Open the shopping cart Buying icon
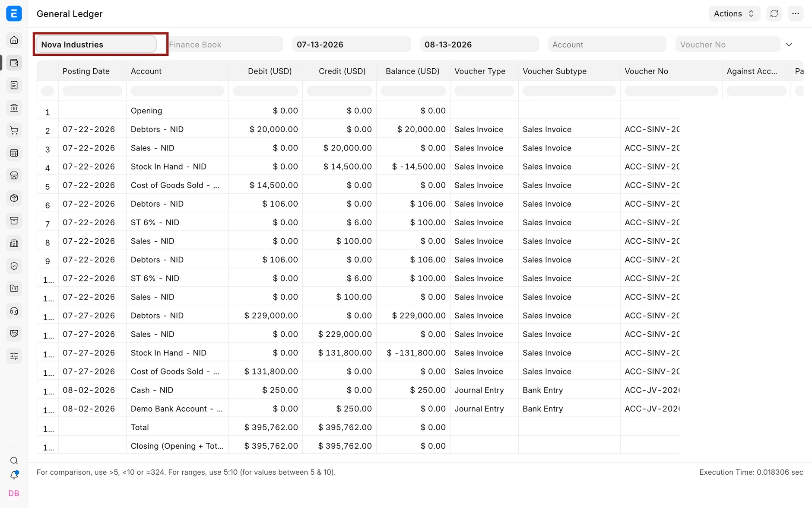The image size is (812, 508). pos(14,131)
